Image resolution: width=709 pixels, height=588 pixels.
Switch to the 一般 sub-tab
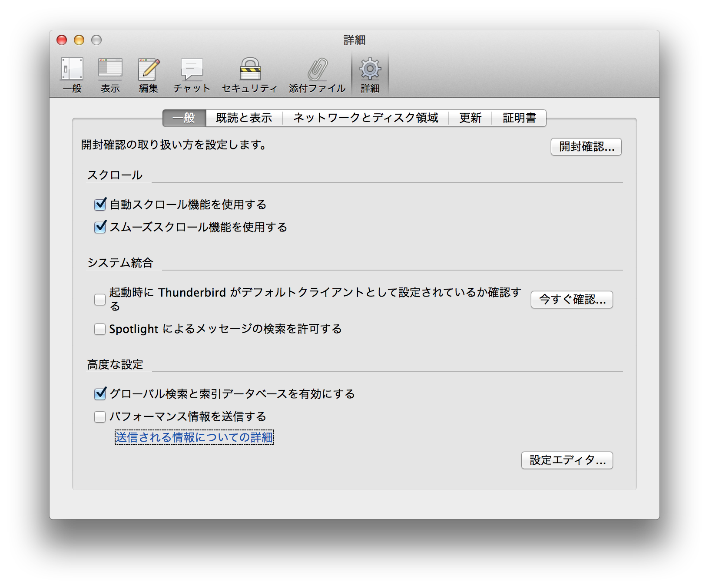[x=184, y=118]
